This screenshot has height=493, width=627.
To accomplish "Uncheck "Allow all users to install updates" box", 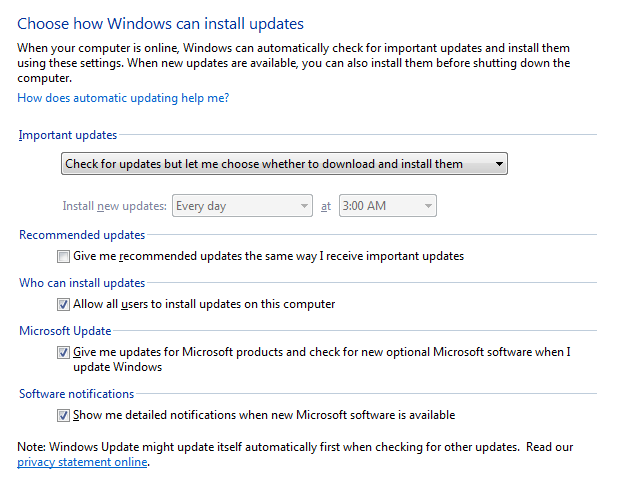I will pyautogui.click(x=64, y=304).
